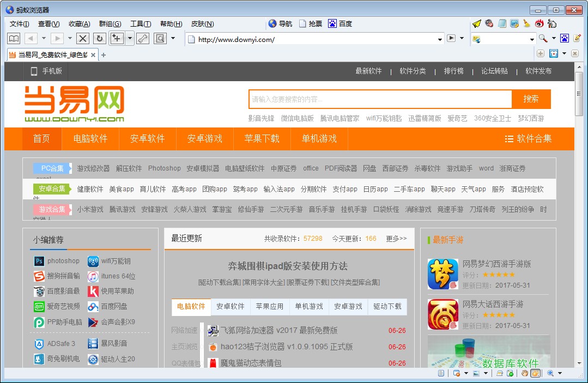Open the screen capture icon
The width and height of the screenshot is (588, 383).
513,23
